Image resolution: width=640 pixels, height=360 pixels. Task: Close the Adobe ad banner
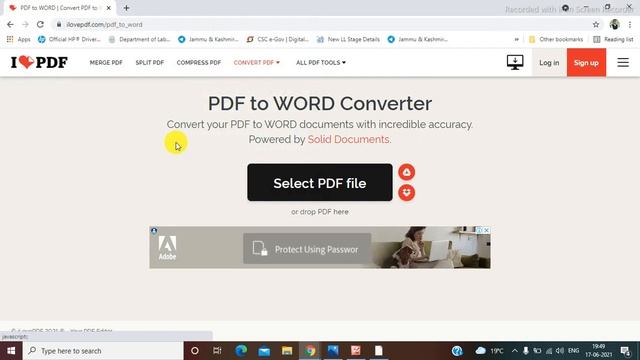tap(487, 230)
